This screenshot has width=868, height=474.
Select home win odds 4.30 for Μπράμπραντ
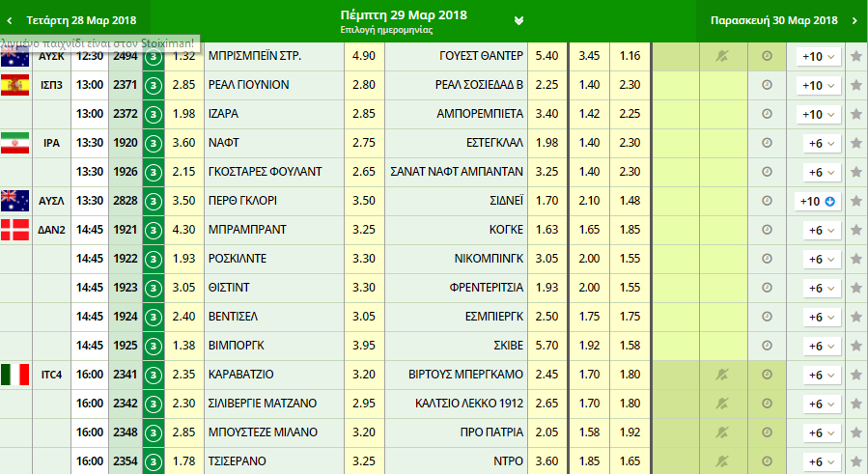pos(183,230)
